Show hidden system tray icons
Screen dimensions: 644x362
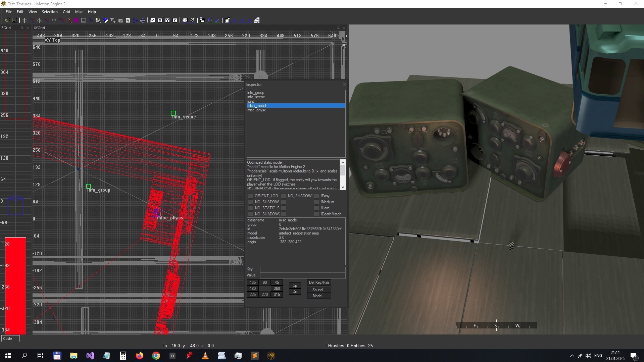(572, 356)
